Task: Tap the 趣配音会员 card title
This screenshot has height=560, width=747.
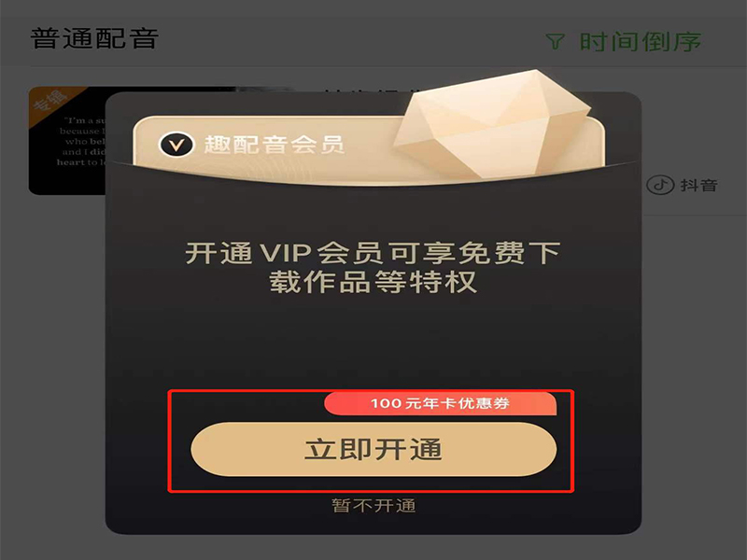Action: (x=275, y=145)
